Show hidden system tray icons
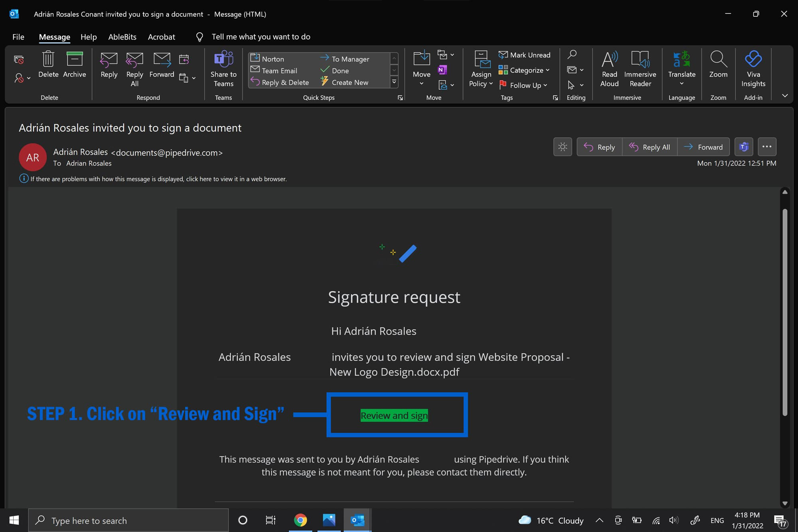Image resolution: width=798 pixels, height=532 pixels. 599,520
